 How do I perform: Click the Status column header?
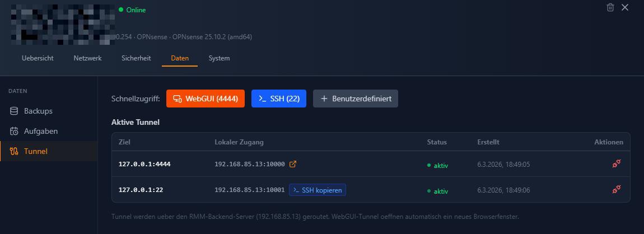click(437, 142)
